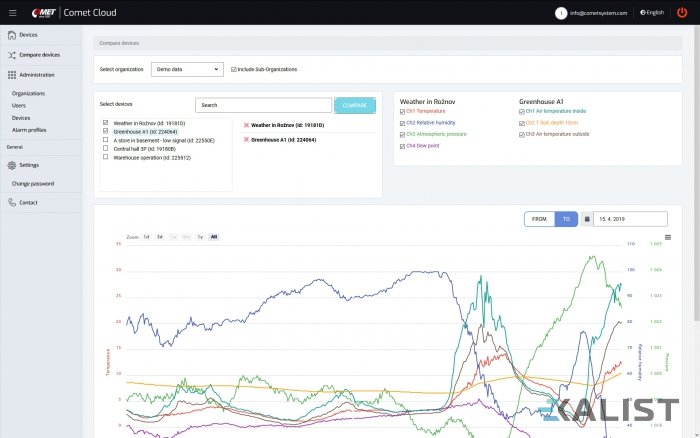The height and width of the screenshot is (438, 700).
Task: Open the Select organization dropdown
Action: pos(187,69)
